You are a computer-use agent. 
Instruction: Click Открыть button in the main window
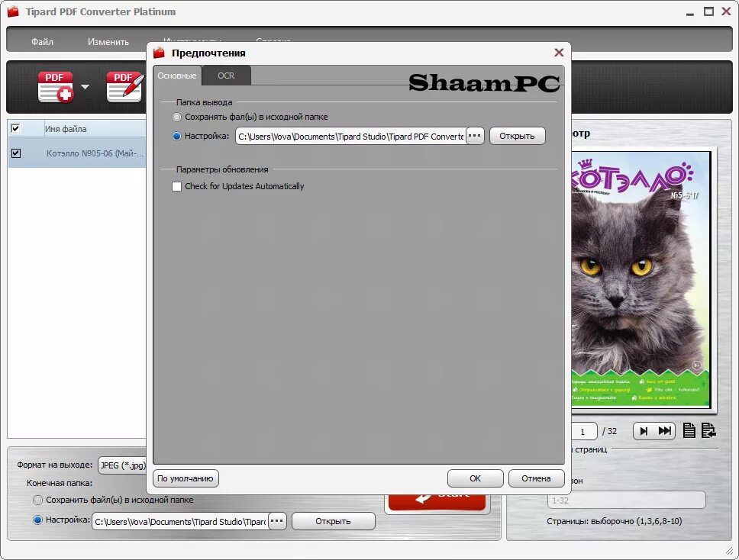[x=333, y=521]
